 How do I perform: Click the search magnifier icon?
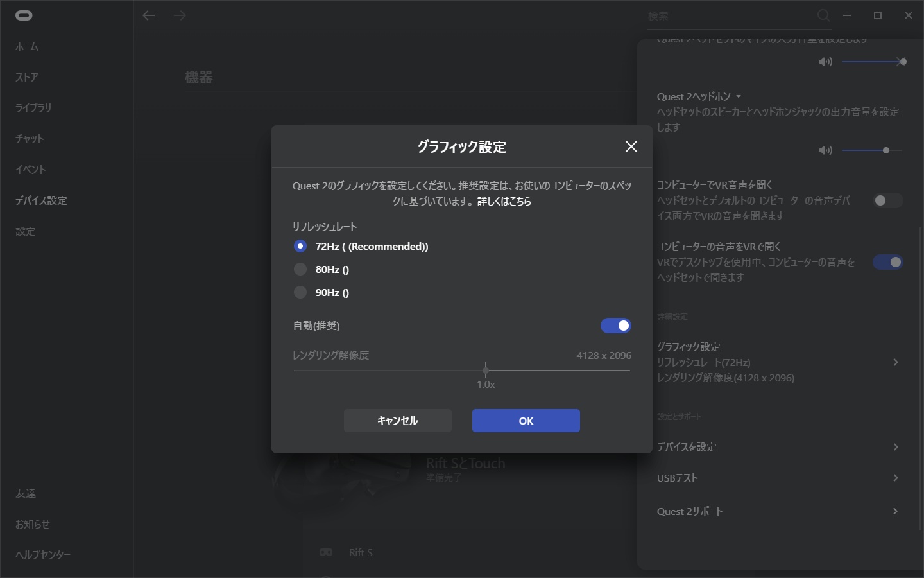click(823, 15)
